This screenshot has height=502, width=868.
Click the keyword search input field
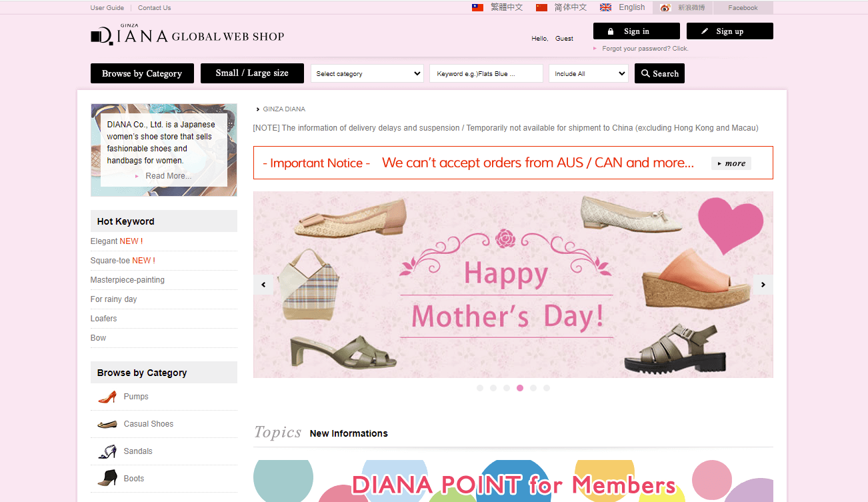(x=487, y=73)
